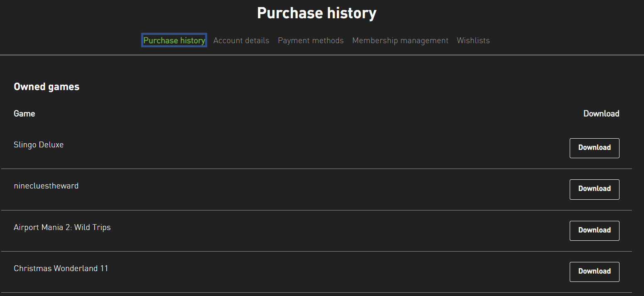Download Airport Mania 2: Wild Trips
This screenshot has width=644, height=296.
coord(594,230)
